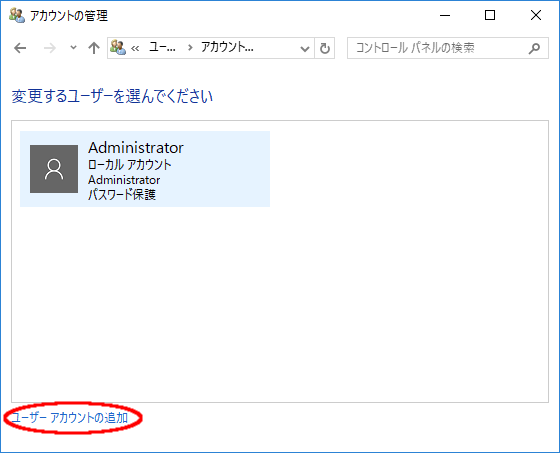This screenshot has width=560, height=453.
Task: Click the forward navigation arrow
Action: (x=50, y=48)
